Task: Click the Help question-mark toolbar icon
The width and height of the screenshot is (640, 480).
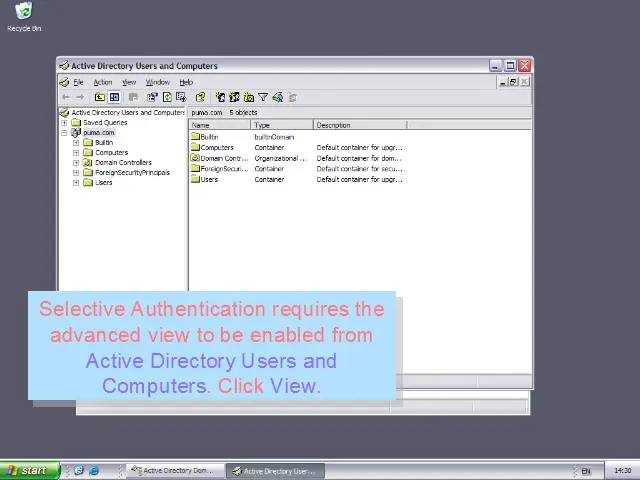Action: (200, 97)
